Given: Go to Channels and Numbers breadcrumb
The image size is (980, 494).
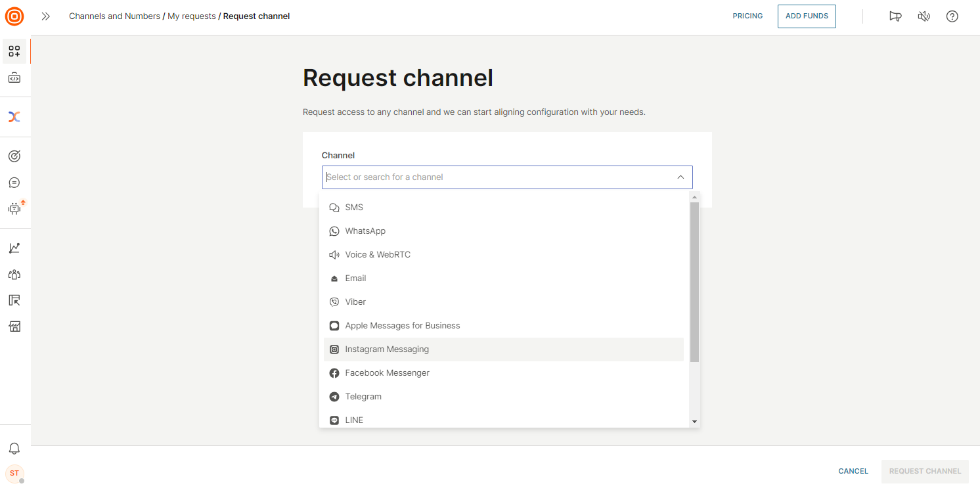Looking at the screenshot, I should 114,16.
